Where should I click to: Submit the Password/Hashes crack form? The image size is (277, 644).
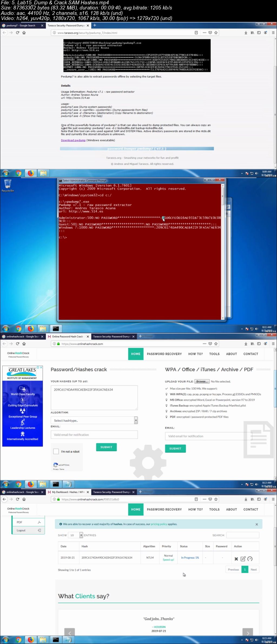(106, 447)
